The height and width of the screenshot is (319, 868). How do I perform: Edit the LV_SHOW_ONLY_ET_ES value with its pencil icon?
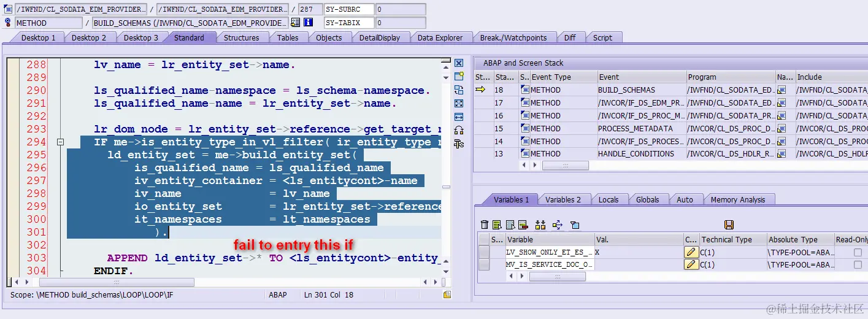(691, 252)
